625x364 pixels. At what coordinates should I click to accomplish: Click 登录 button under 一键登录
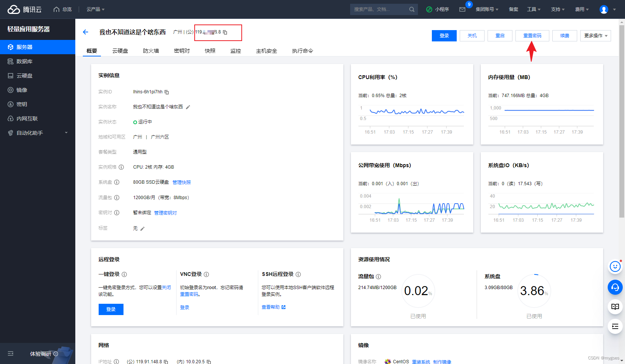click(x=111, y=309)
